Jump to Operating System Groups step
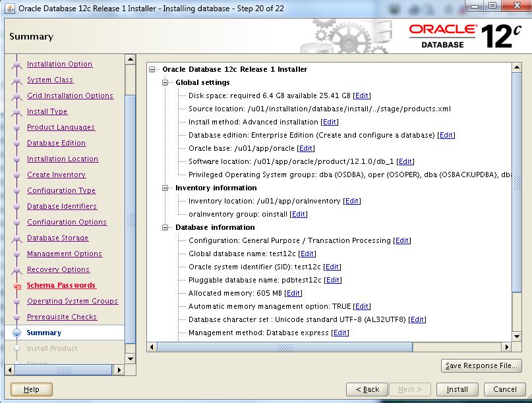The width and height of the screenshot is (532, 403). click(x=73, y=302)
